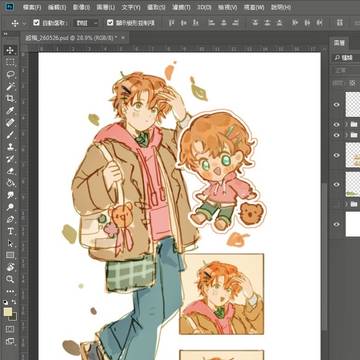Select the Pen tool
Image resolution: width=360 pixels, height=360 pixels.
tap(10, 219)
